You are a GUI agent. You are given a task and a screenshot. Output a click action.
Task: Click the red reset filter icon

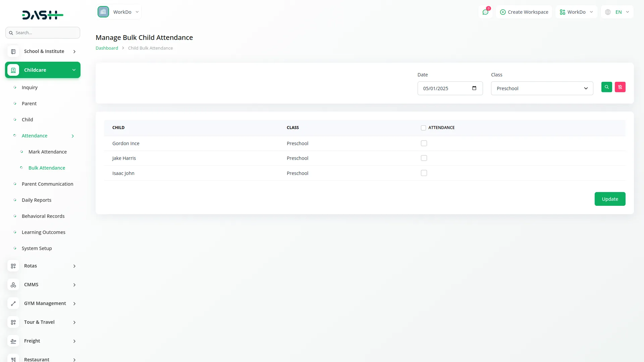click(x=620, y=87)
